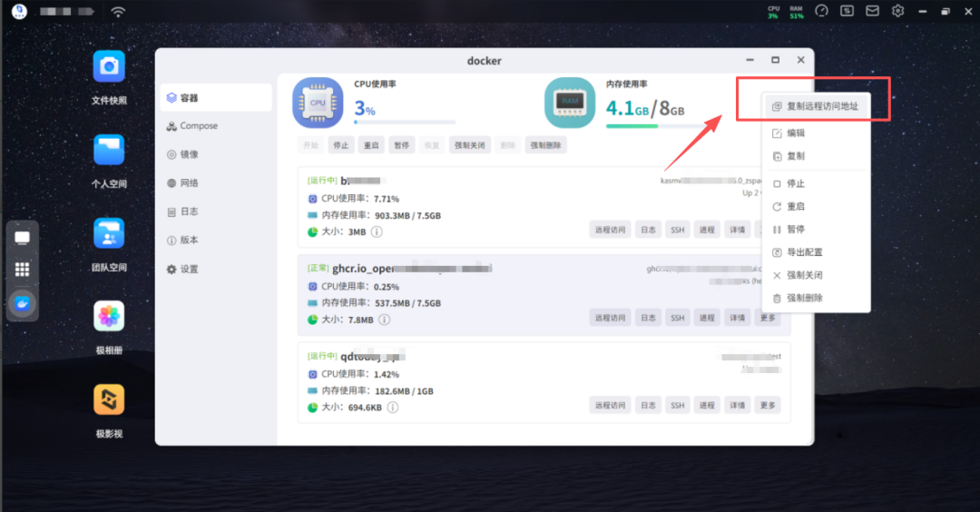Open the mail envelope icon in the top bar
Image resolution: width=980 pixels, height=512 pixels.
[x=872, y=11]
